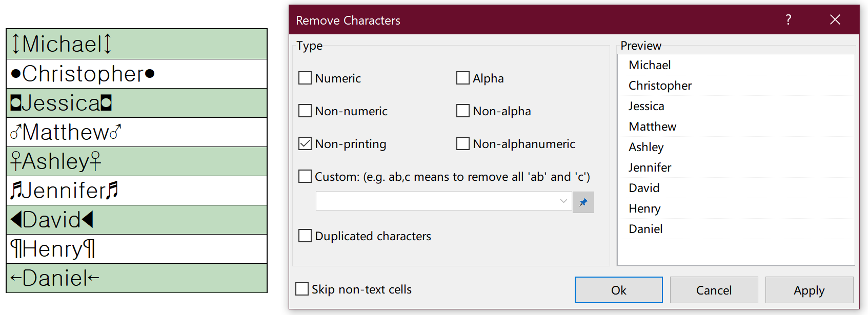This screenshot has width=868, height=315.
Task: Enable the Duplicated characters option
Action: coord(305,236)
